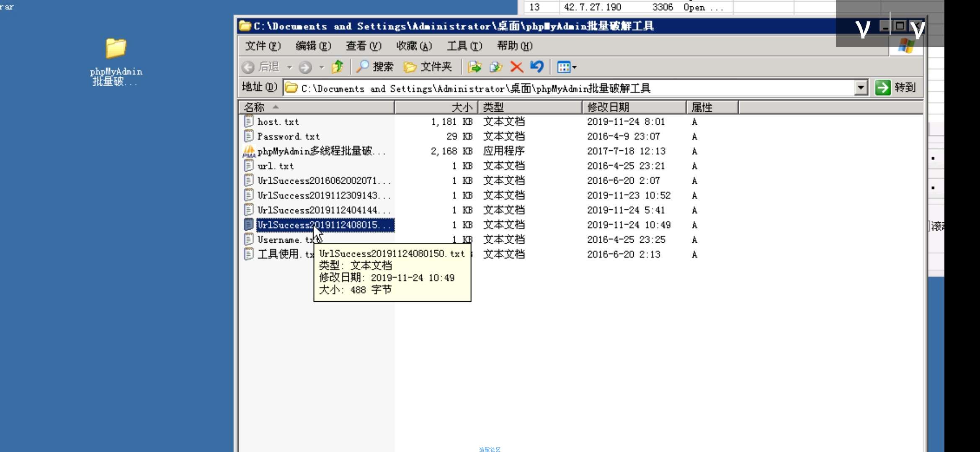Click the Open status cell in background window
Viewport: 980px width, 452px height.
(x=703, y=7)
